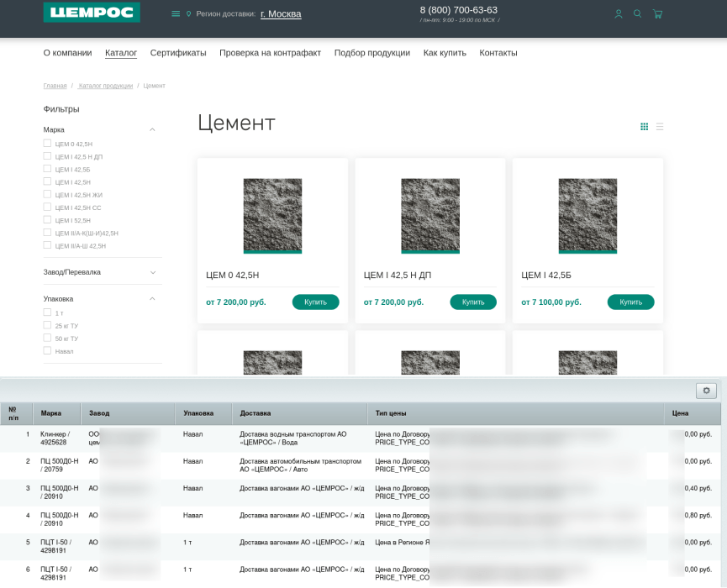
Task: Click the user account icon
Action: (x=619, y=13)
